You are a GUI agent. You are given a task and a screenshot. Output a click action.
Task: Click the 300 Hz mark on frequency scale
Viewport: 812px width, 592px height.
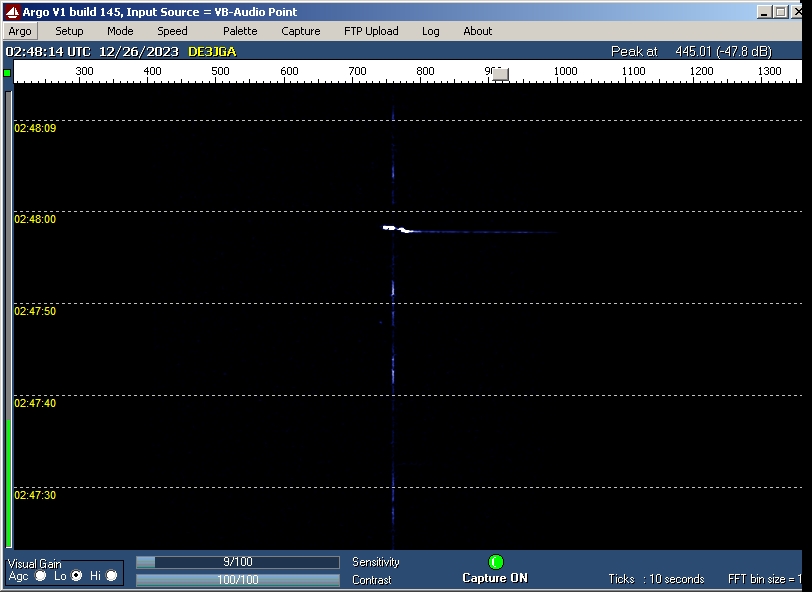[x=84, y=71]
